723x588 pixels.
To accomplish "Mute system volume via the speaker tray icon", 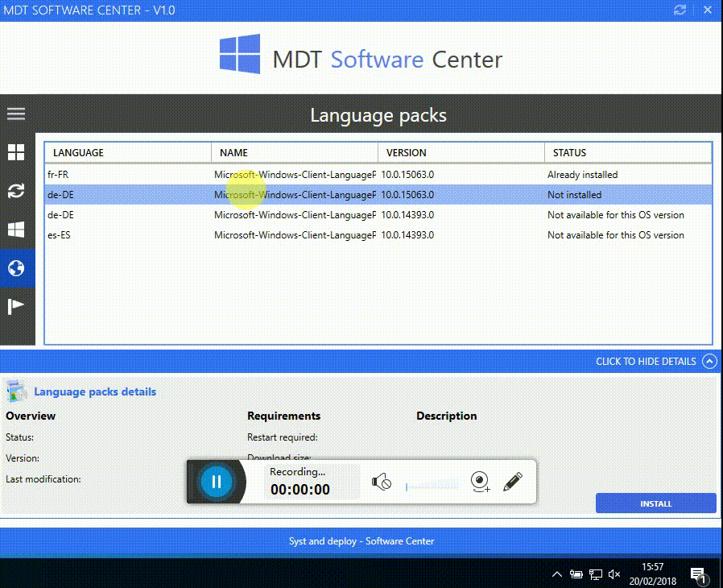I will tap(614, 574).
